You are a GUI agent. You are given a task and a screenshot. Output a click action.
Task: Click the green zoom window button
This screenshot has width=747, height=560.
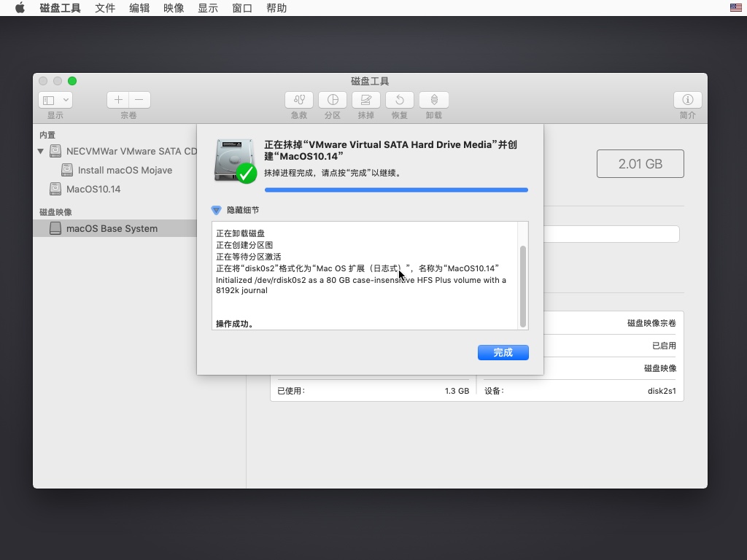[72, 81]
